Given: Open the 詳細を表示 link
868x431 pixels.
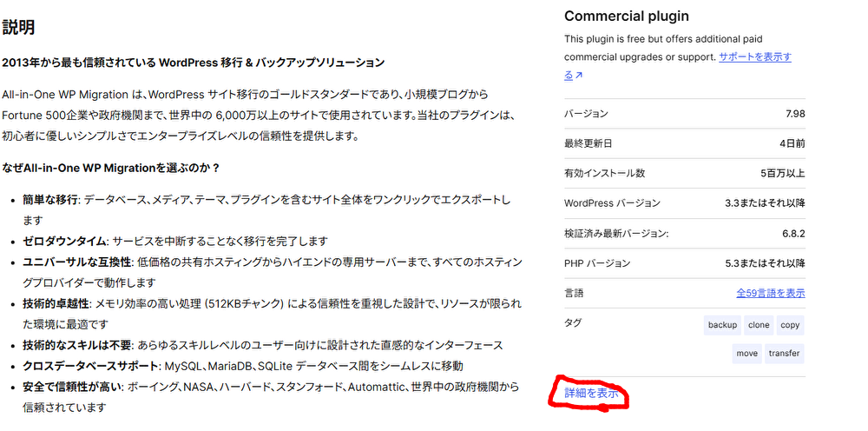Looking at the screenshot, I should click(591, 393).
